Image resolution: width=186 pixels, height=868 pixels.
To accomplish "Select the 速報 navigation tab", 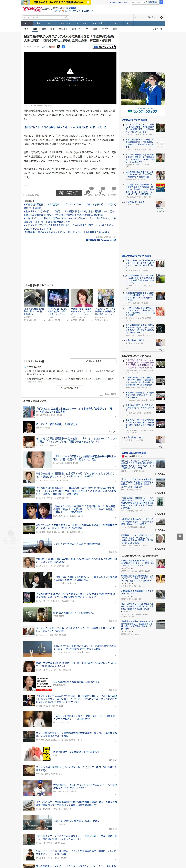I will [38, 24].
